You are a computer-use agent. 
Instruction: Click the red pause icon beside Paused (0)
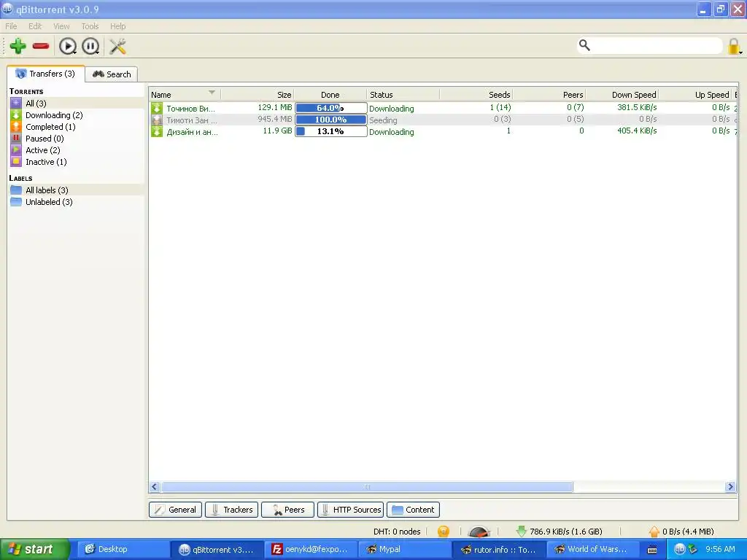[x=16, y=138]
